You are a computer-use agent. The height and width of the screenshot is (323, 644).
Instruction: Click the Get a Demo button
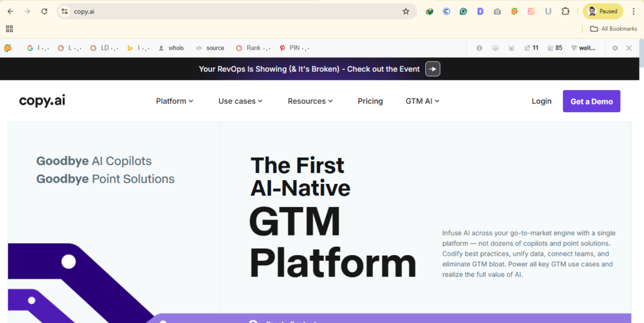point(591,101)
